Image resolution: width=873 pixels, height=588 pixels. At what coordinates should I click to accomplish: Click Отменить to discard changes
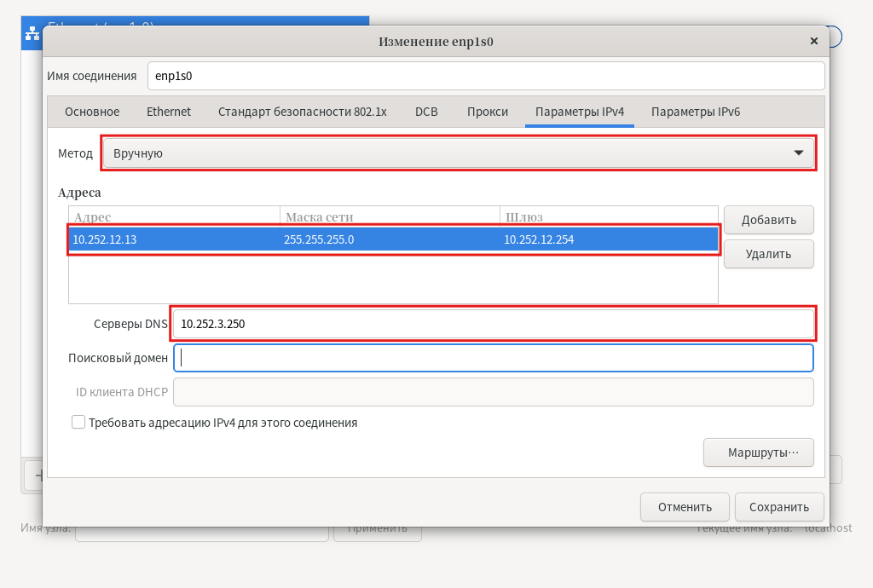(685, 507)
